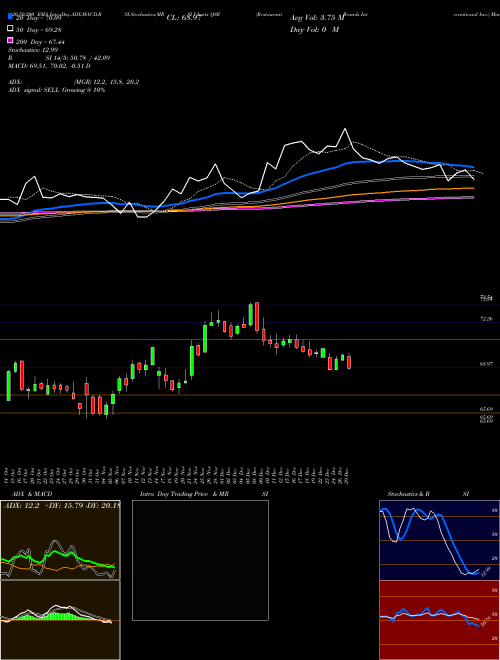
Task: Click the 'Stochastics & R' panel heading
Action: 408,494
